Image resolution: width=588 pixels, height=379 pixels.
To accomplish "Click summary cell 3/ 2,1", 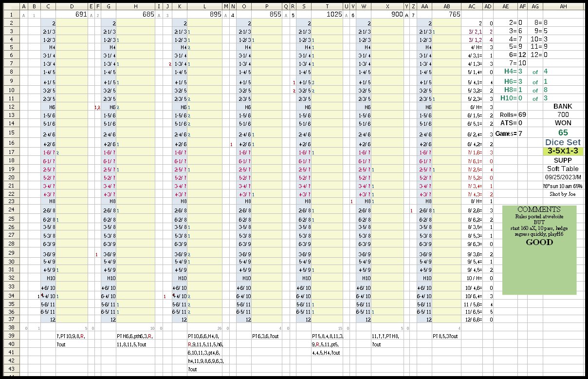I will pyautogui.click(x=472, y=31).
